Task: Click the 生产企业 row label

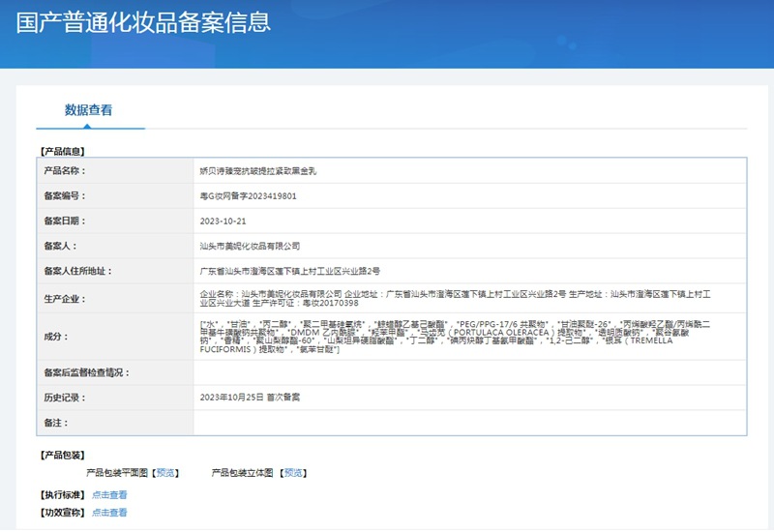Action: pyautogui.click(x=65, y=299)
